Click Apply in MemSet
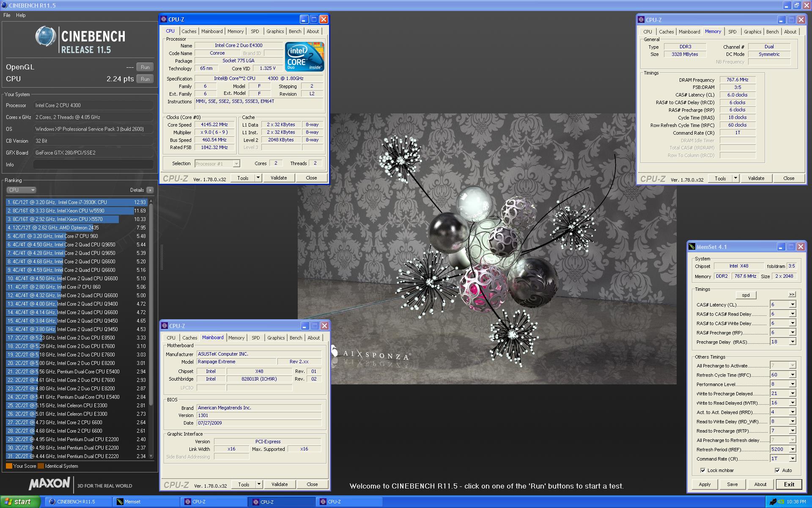812x508 pixels. pyautogui.click(x=705, y=484)
